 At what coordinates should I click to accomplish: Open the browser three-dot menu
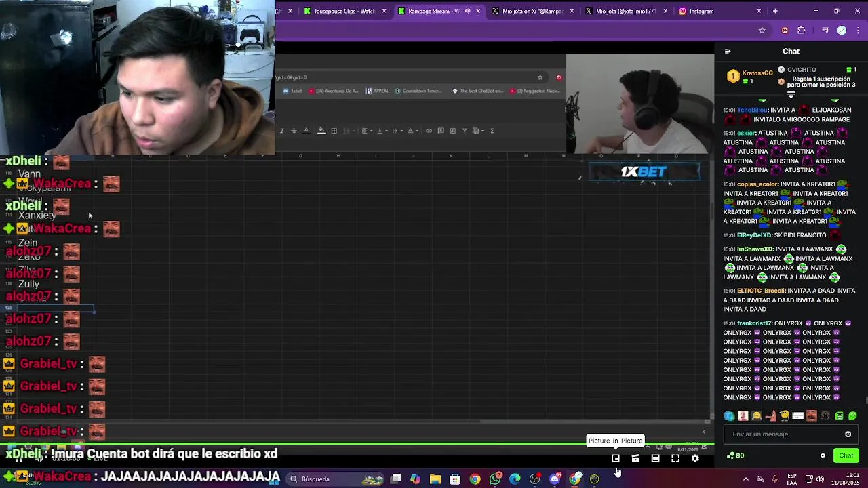[x=857, y=30]
